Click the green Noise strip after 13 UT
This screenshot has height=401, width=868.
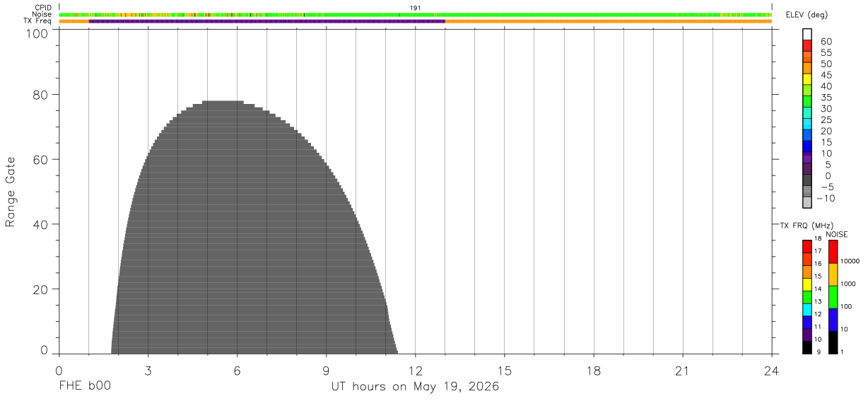[x=608, y=14]
